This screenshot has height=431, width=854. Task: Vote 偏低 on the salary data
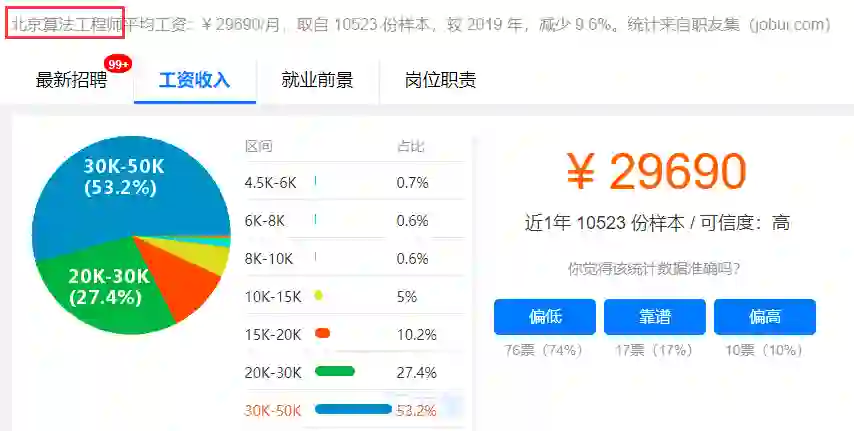[x=545, y=317]
